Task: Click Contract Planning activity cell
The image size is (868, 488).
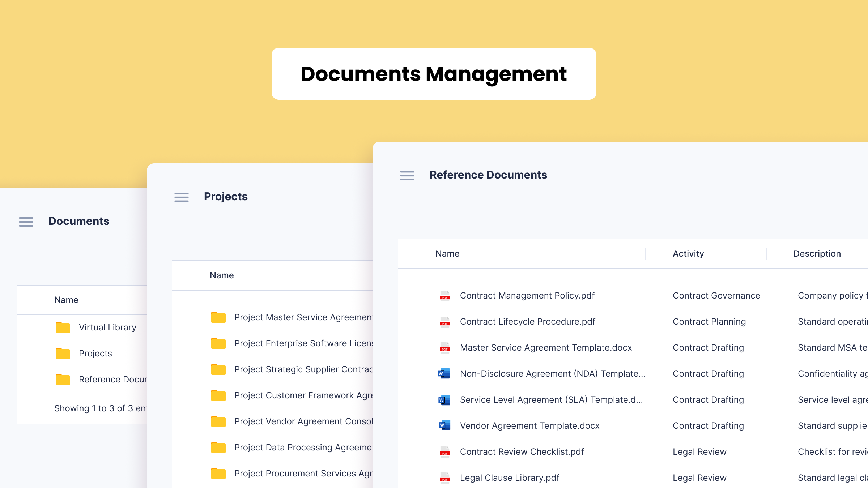Action: (709, 322)
